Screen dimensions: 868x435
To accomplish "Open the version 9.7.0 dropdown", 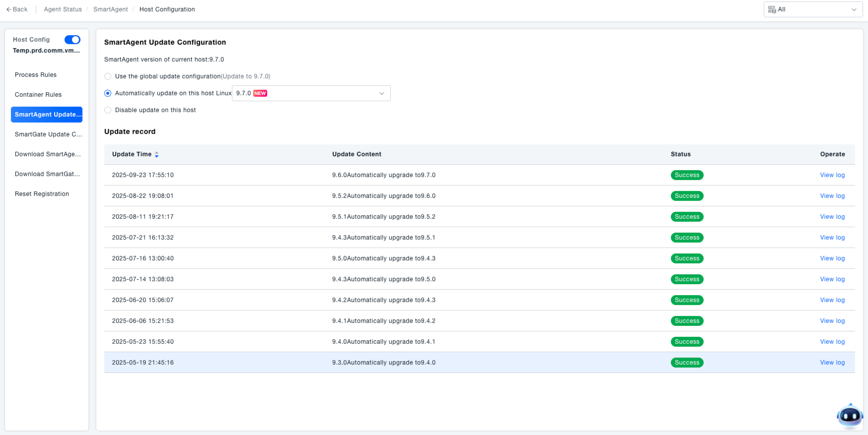I will (311, 93).
